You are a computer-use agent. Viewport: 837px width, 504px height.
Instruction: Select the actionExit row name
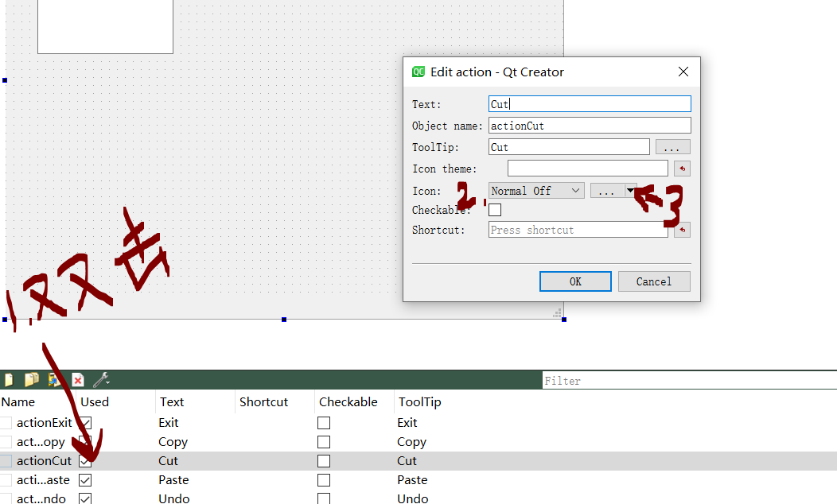coord(45,423)
